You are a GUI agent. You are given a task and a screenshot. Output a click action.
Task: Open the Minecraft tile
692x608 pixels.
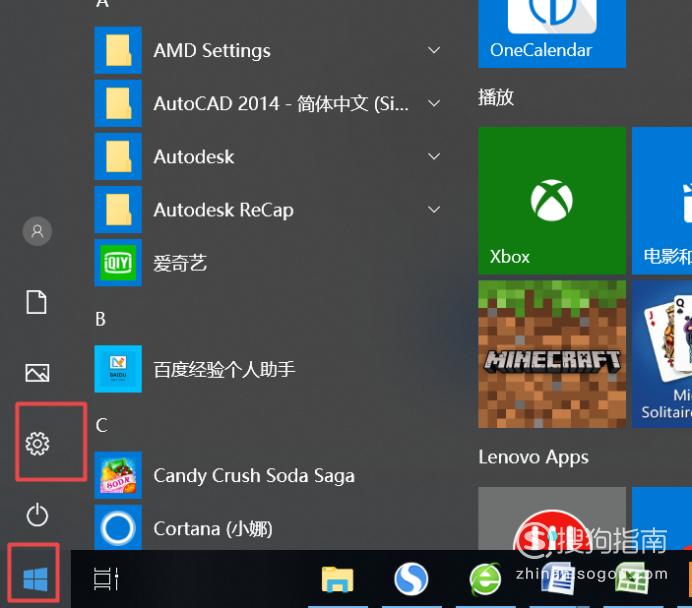552,354
